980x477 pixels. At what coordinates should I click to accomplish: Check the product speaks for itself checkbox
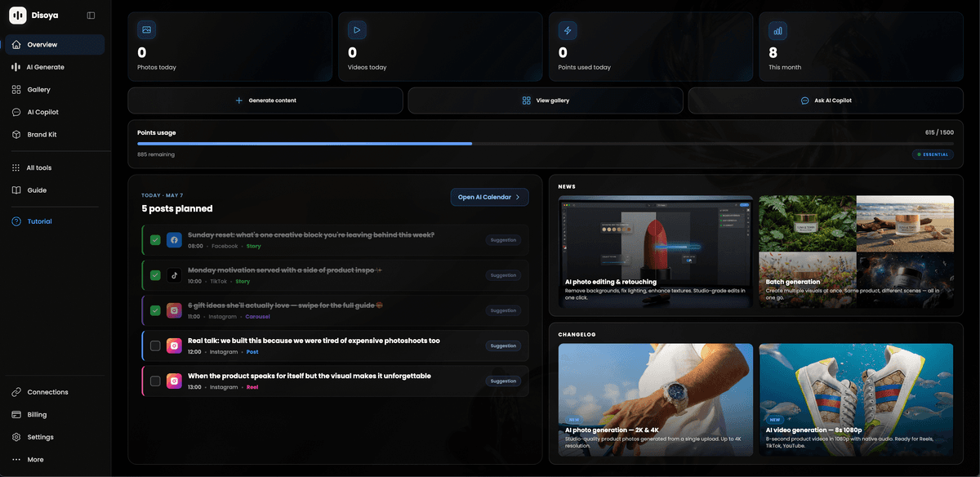point(155,381)
